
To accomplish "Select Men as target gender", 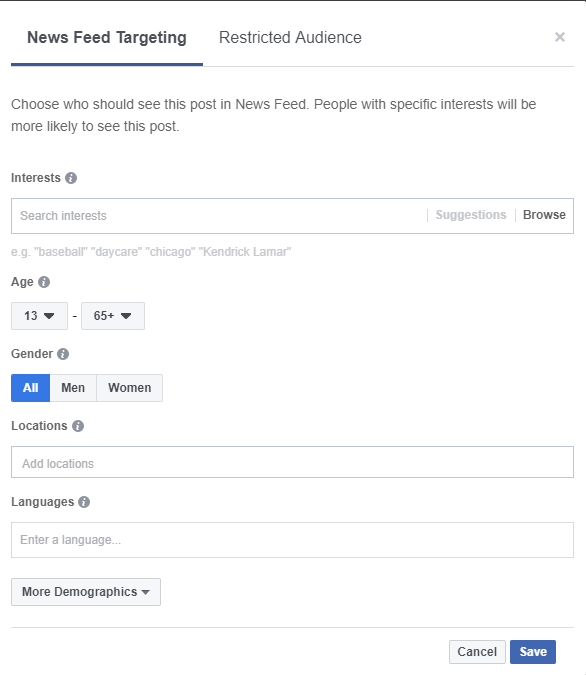I will 73,388.
